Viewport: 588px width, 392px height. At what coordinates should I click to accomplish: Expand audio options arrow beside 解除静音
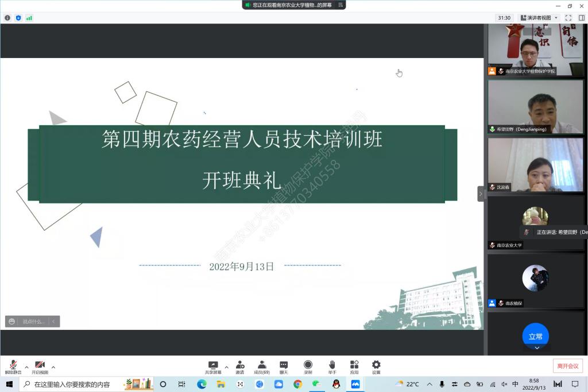pos(26,366)
